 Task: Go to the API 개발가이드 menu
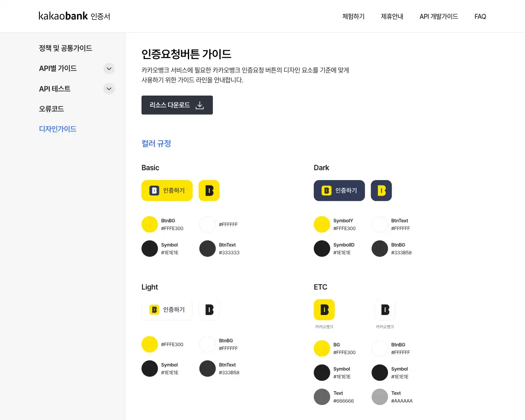click(x=438, y=16)
